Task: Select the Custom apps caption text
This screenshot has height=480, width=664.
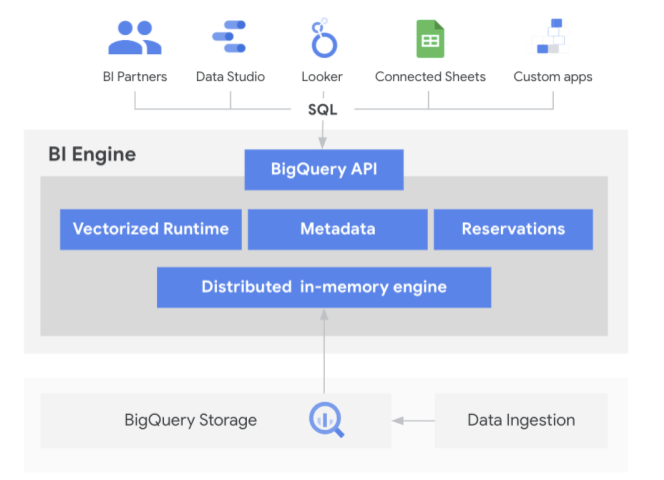Action: (x=553, y=77)
